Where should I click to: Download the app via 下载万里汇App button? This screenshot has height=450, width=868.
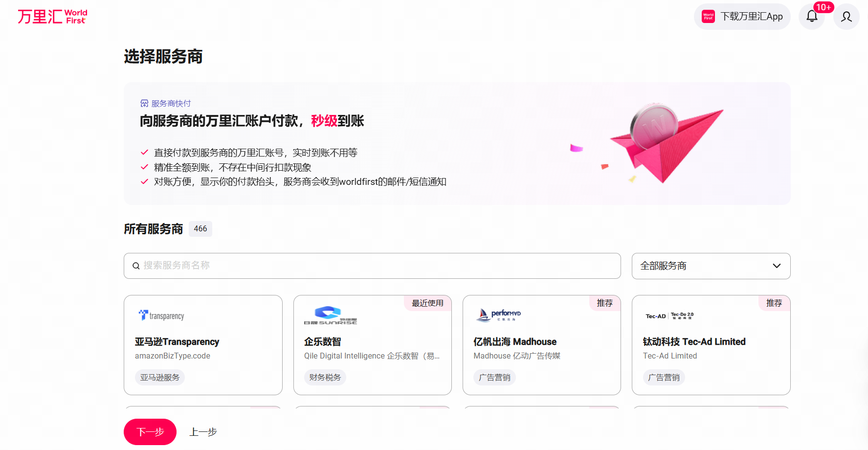[x=742, y=17]
